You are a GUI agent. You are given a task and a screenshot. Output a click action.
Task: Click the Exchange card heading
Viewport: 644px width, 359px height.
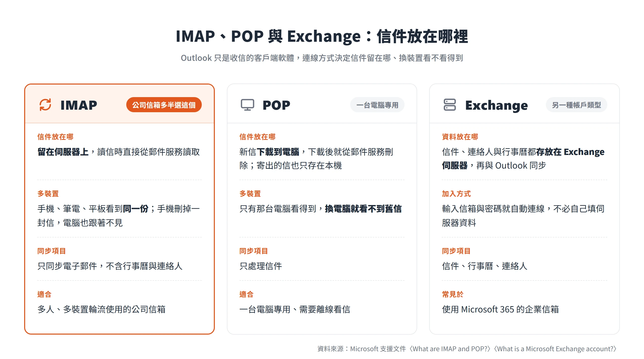496,105
